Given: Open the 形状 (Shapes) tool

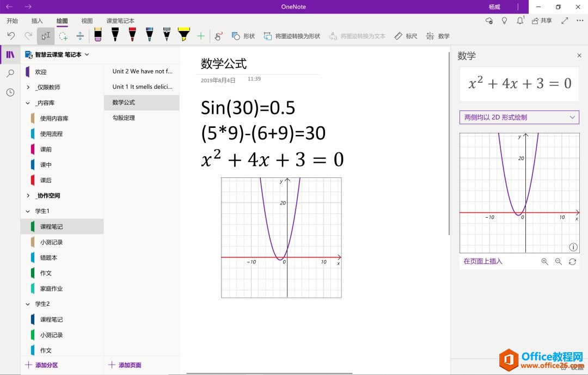Looking at the screenshot, I should [243, 36].
